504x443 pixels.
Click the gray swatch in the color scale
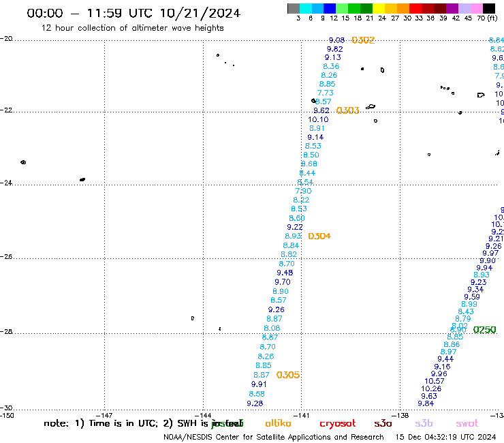coord(294,8)
